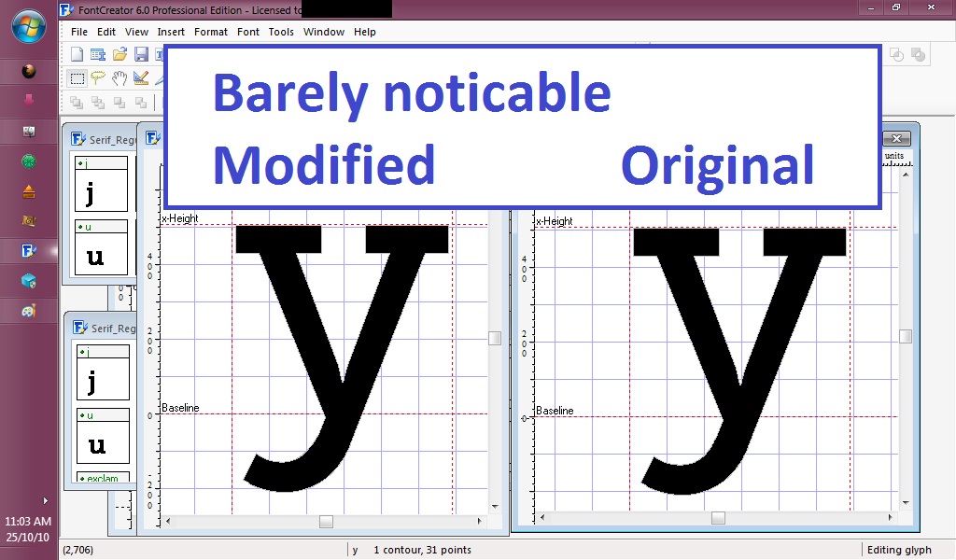Screen dimensions: 956x560
Task: Click the taskbar show-hidden arrow
Action: click(45, 501)
